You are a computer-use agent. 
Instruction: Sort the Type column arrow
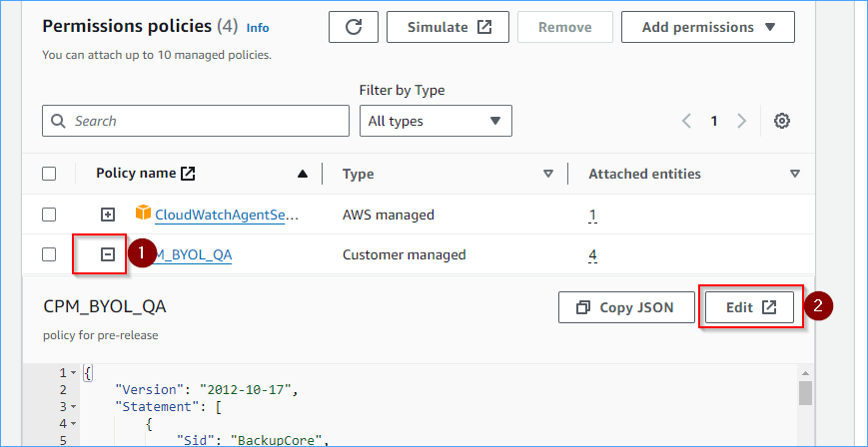click(548, 174)
